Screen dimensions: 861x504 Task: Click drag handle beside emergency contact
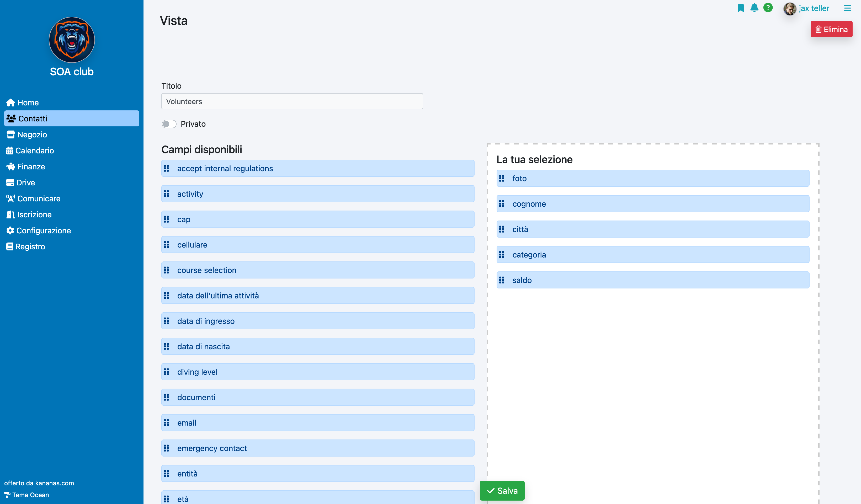[x=166, y=448]
